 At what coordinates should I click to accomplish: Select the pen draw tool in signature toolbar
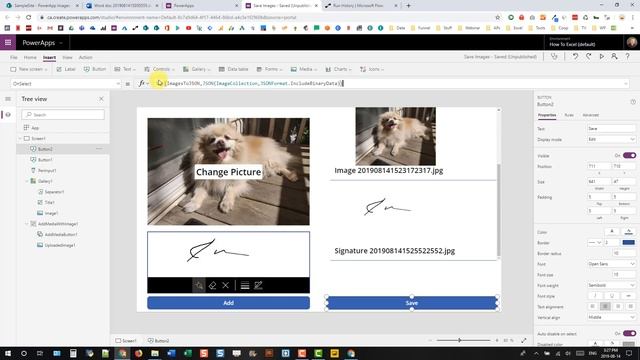(x=199, y=285)
